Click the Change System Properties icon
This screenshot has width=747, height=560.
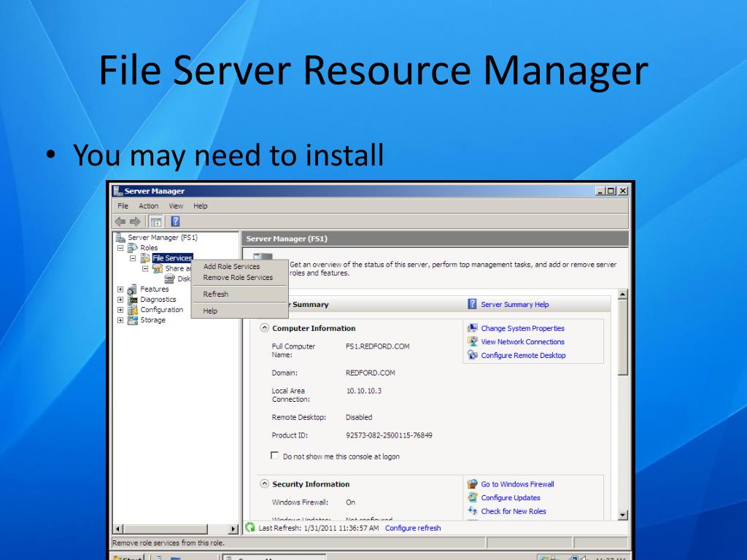(472, 328)
